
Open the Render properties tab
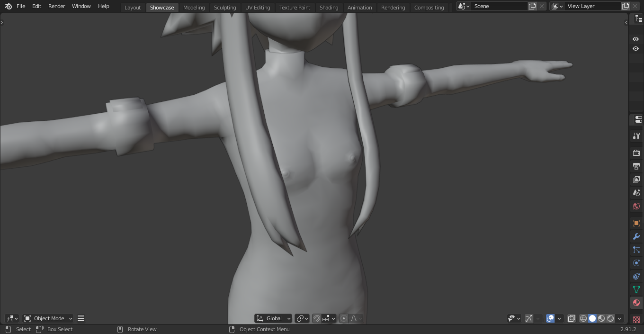point(636,153)
